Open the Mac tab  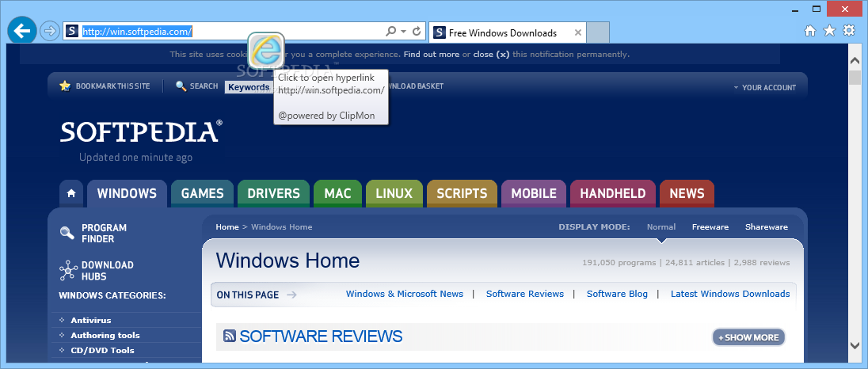pos(337,194)
